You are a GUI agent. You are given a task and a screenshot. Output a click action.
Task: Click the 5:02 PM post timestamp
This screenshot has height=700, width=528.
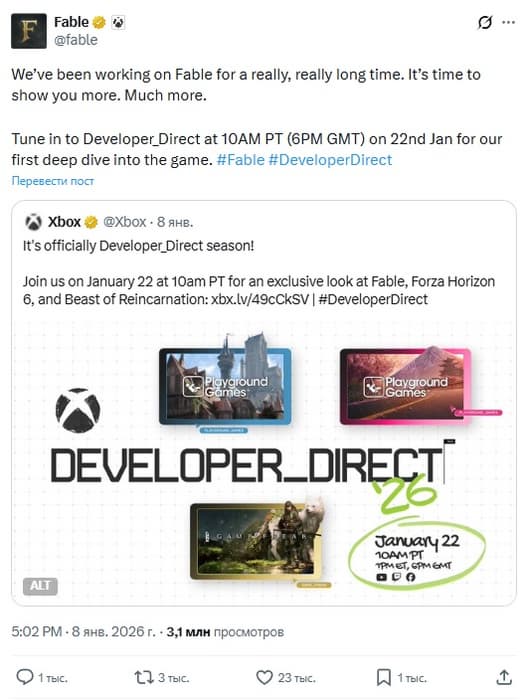point(37,632)
